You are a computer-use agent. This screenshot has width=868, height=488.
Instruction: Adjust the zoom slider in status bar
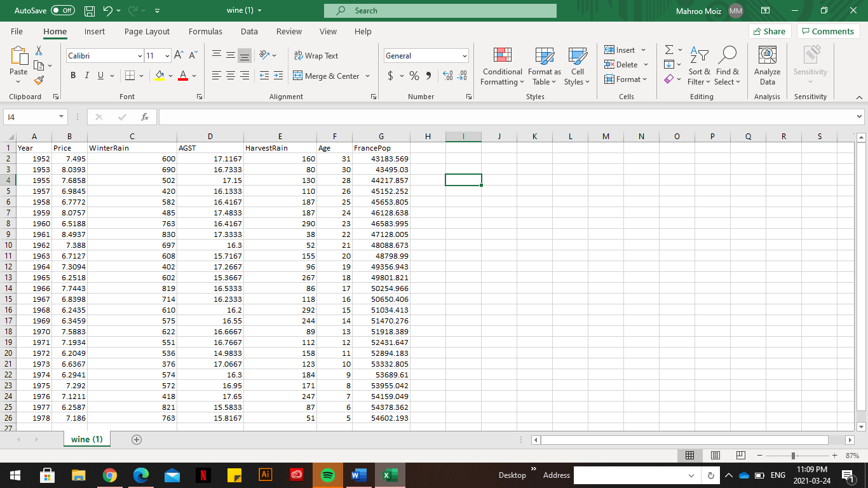pos(792,456)
